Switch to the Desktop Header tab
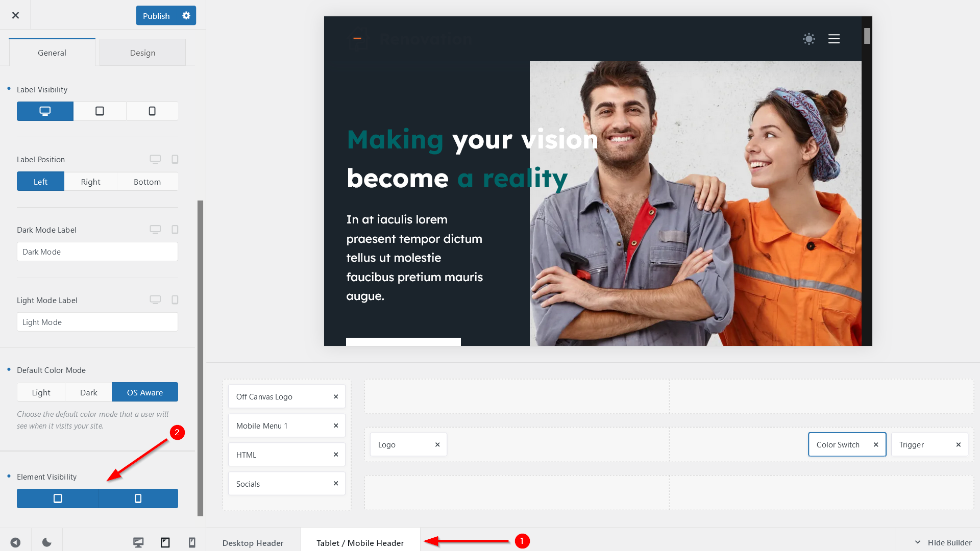The height and width of the screenshot is (551, 980). click(253, 542)
